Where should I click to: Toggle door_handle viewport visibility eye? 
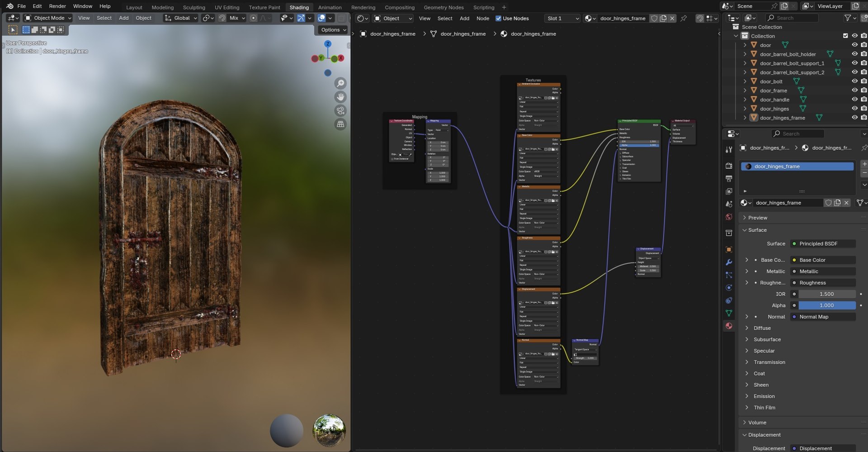(x=854, y=99)
